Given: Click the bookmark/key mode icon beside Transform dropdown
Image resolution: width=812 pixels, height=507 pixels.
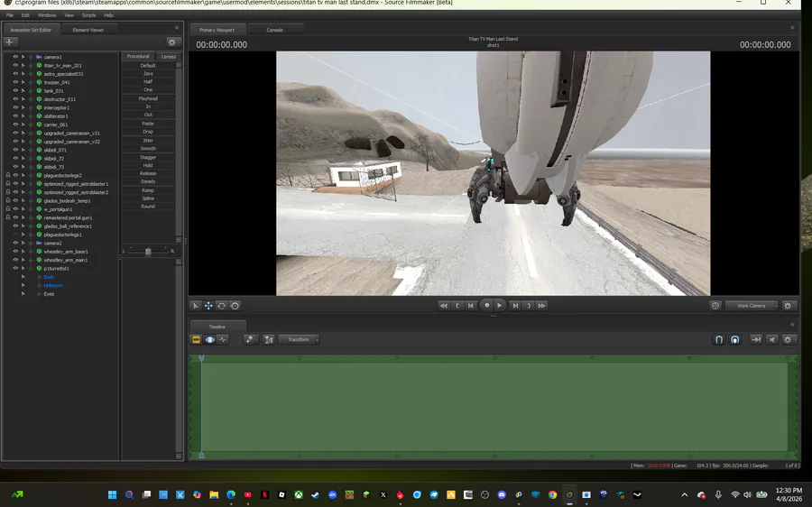Looking at the screenshot, I should click(x=250, y=340).
